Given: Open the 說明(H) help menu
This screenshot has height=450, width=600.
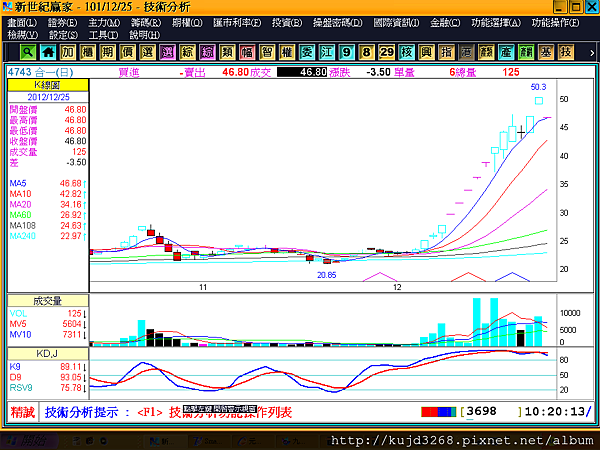Looking at the screenshot, I should pyautogui.click(x=144, y=35).
